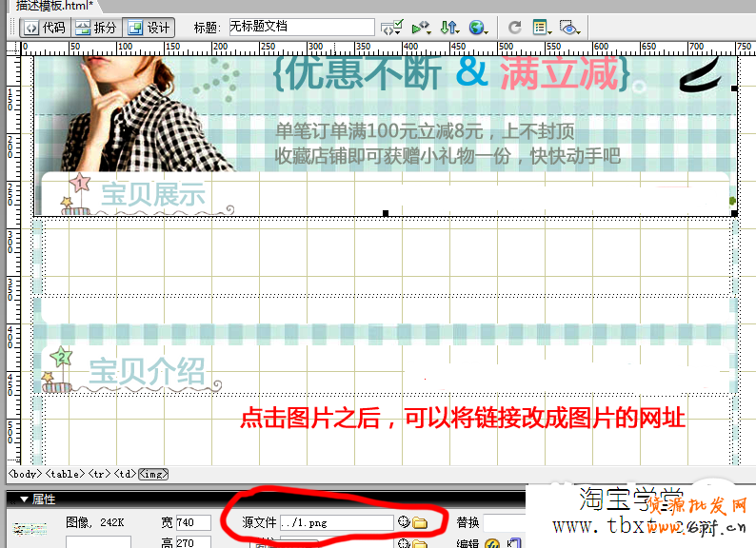Browse for source file using folder icon
The height and width of the screenshot is (548, 756).
tap(419, 522)
